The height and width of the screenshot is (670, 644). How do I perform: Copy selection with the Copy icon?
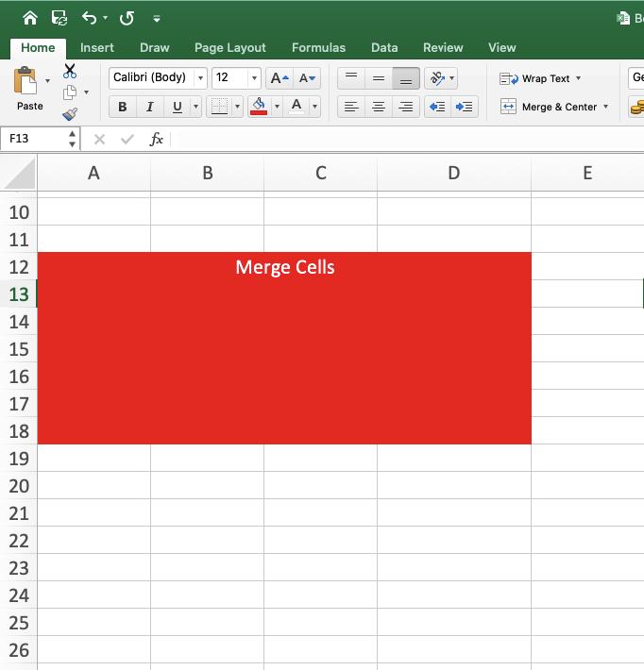coord(70,92)
